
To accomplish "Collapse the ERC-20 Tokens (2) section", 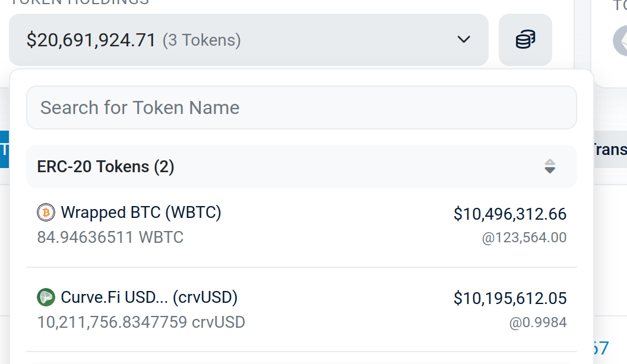I will tap(106, 167).
